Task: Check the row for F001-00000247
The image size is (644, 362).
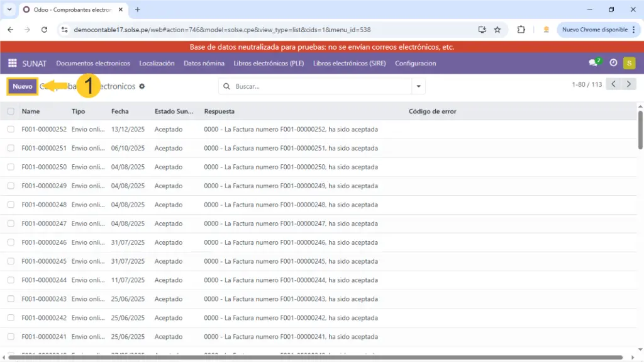Action: tap(11, 223)
